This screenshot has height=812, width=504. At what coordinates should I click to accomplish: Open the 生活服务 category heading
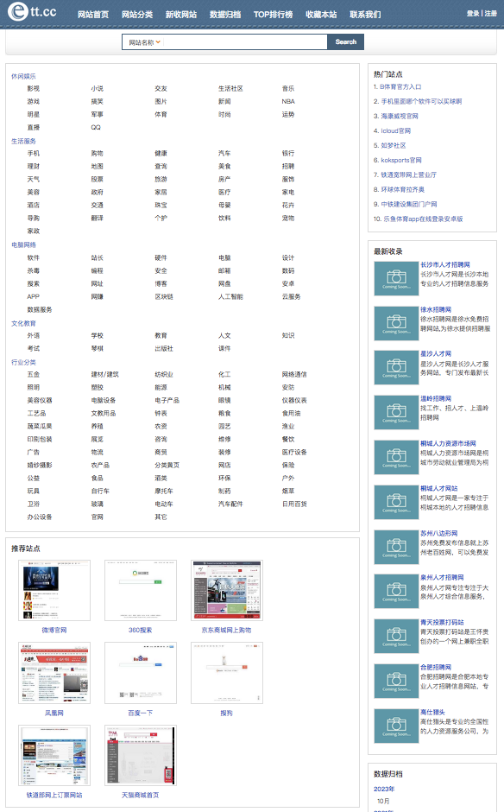click(24, 141)
